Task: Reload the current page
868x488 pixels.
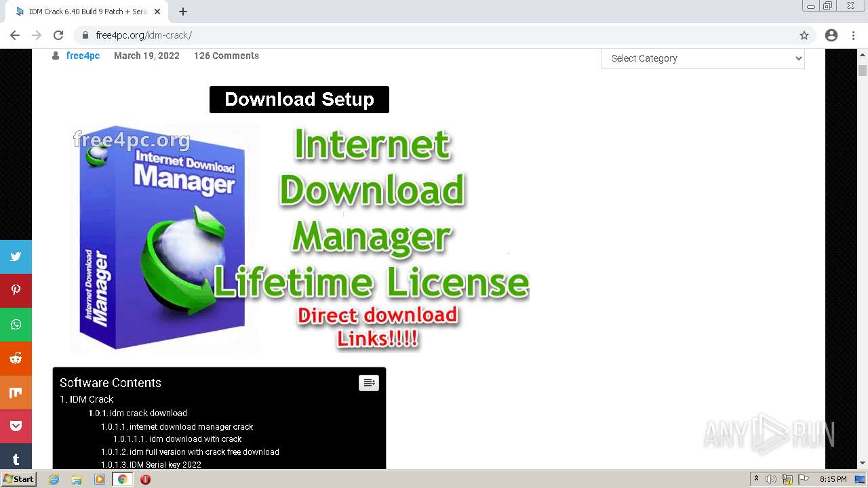Action: point(58,35)
